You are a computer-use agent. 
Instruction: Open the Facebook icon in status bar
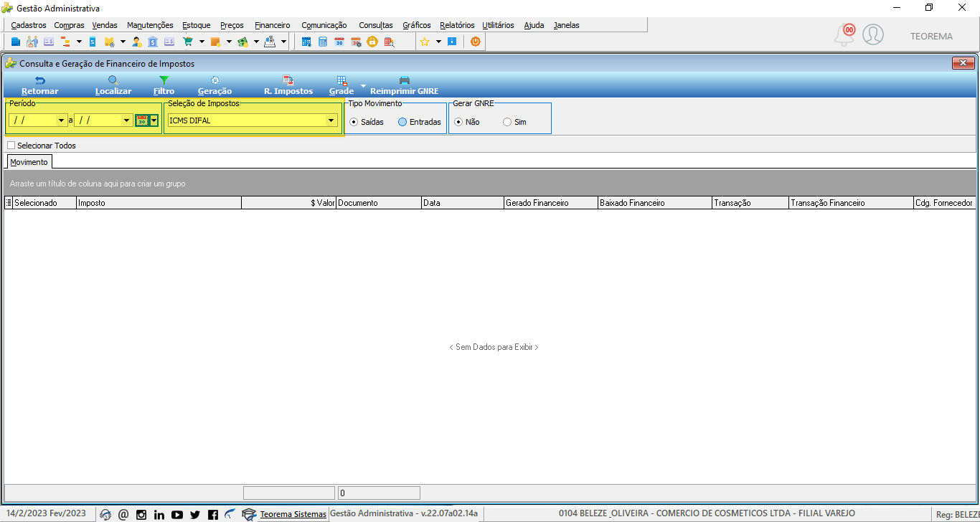click(x=213, y=514)
